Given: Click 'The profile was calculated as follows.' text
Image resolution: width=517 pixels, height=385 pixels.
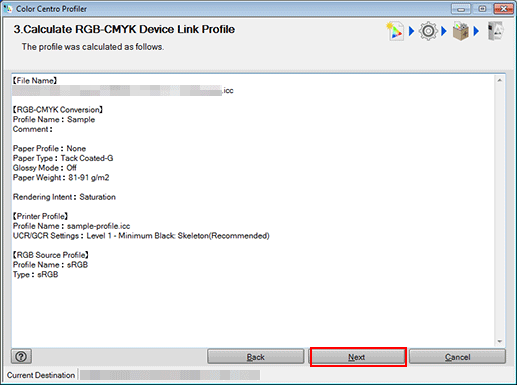Looking at the screenshot, I should pyautogui.click(x=93, y=47).
